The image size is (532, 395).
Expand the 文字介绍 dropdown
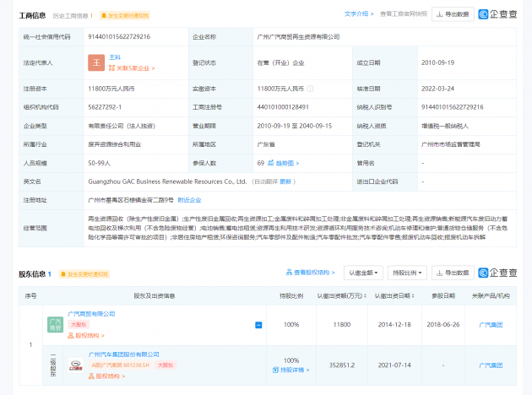pyautogui.click(x=358, y=14)
